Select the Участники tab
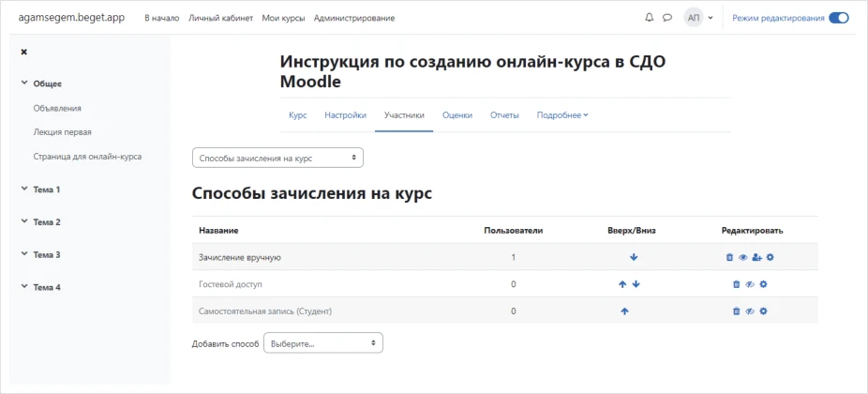This screenshot has height=394, width=868. click(404, 115)
